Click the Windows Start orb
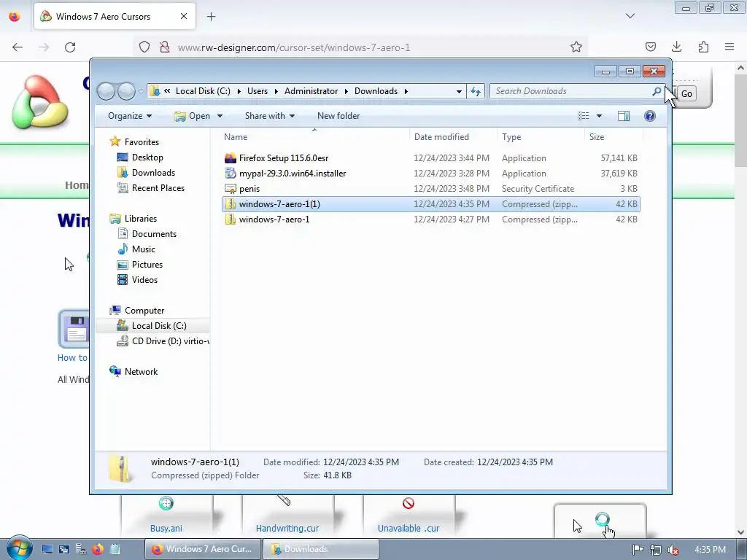 pyautogui.click(x=18, y=548)
